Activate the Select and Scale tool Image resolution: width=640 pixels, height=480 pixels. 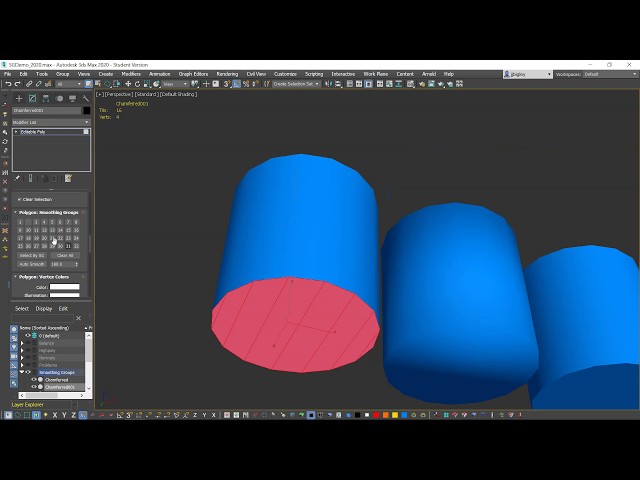(147, 84)
